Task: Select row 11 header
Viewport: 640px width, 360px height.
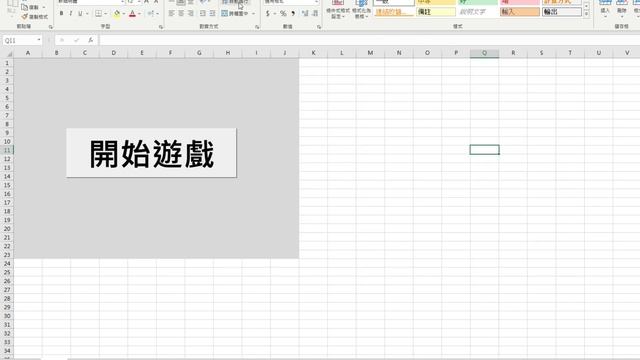Action: tap(7, 150)
